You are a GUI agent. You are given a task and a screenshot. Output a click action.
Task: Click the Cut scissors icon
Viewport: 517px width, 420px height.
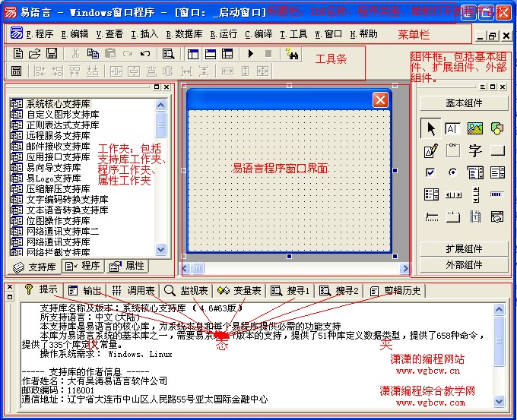click(75, 53)
